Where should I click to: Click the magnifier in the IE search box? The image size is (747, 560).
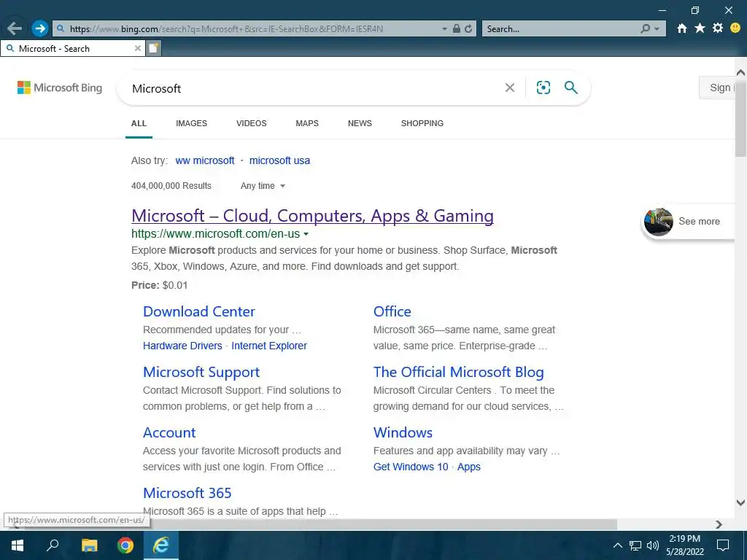pyautogui.click(x=645, y=28)
